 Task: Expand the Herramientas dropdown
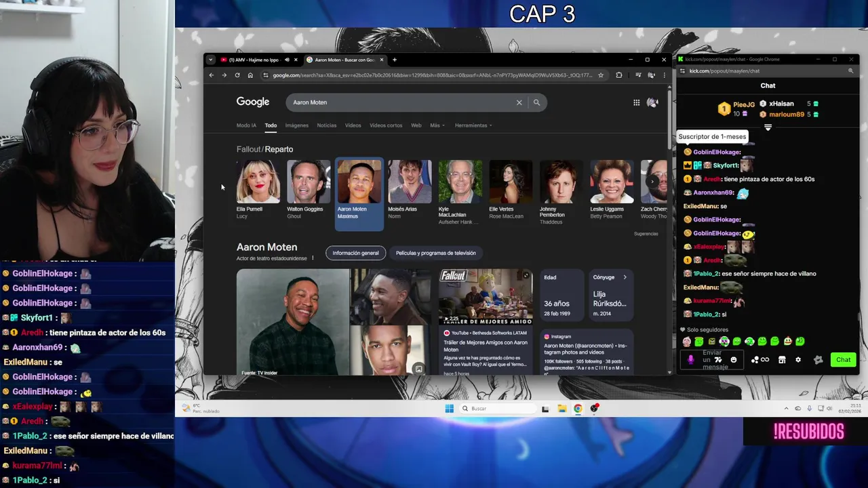point(473,125)
